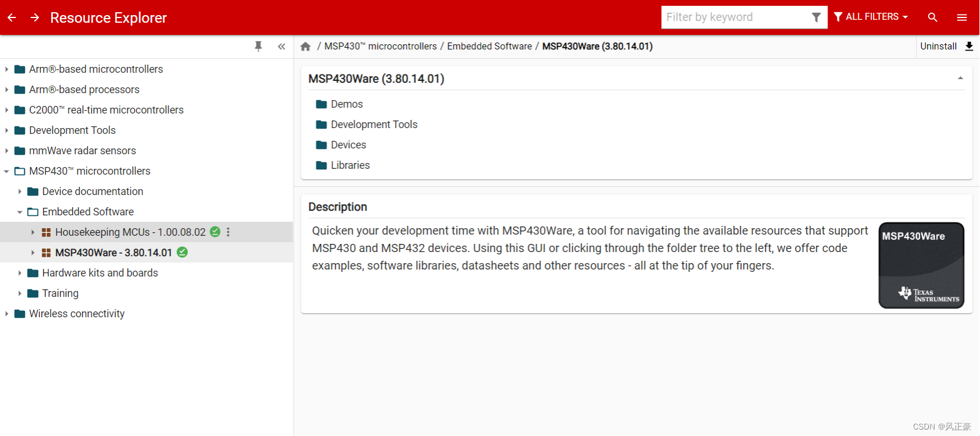This screenshot has width=980, height=436.
Task: Collapse MSP430 microcontrollers tree node
Action: pos(6,171)
